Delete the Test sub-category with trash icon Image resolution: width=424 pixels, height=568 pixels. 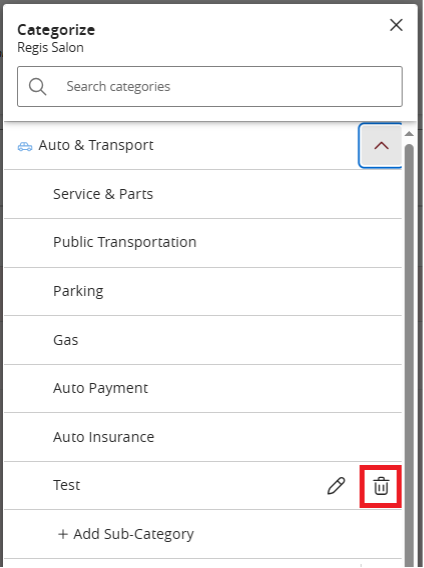(x=381, y=486)
